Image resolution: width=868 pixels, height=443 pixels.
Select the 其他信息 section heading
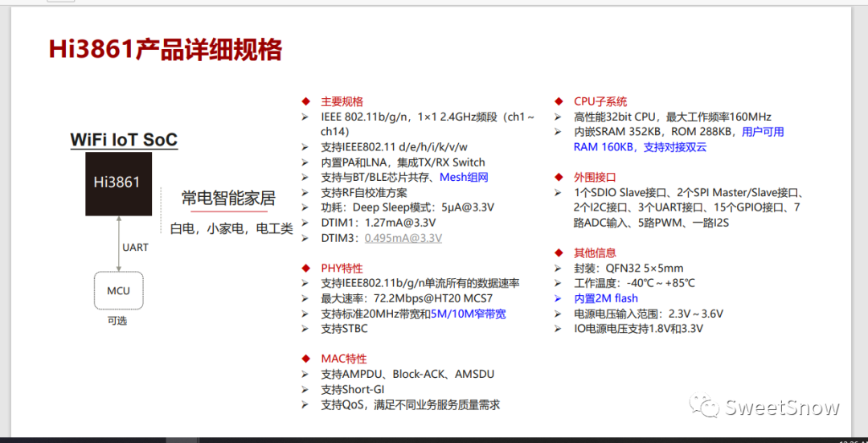pyautogui.click(x=595, y=253)
